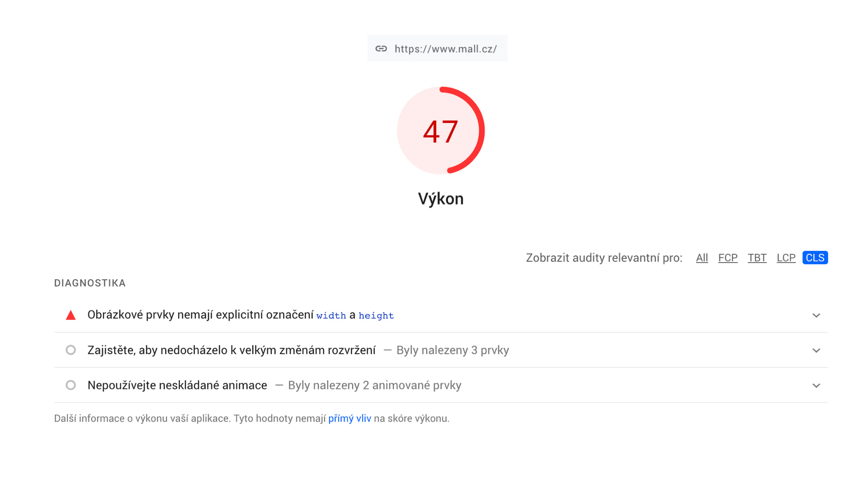Image resolution: width=868 pixels, height=488 pixels.
Task: Filter audits by TBT
Action: click(757, 258)
